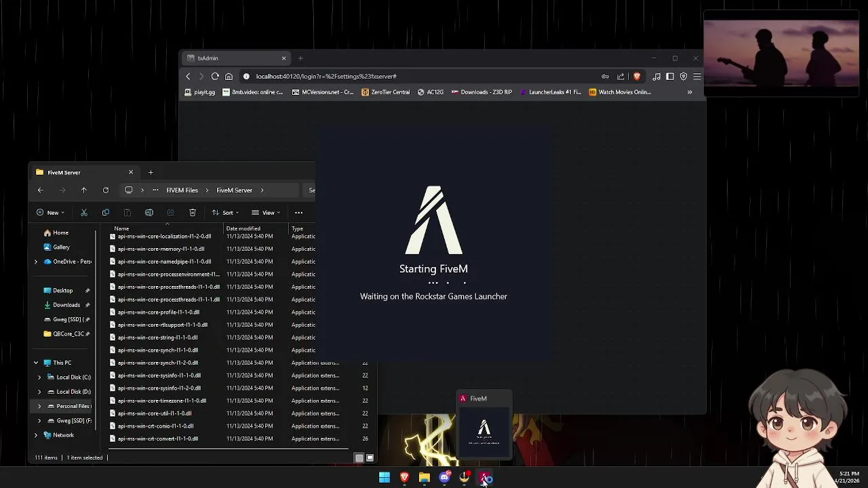The height and width of the screenshot is (488, 868).
Task: Open a new browser tab
Action: 300,58
